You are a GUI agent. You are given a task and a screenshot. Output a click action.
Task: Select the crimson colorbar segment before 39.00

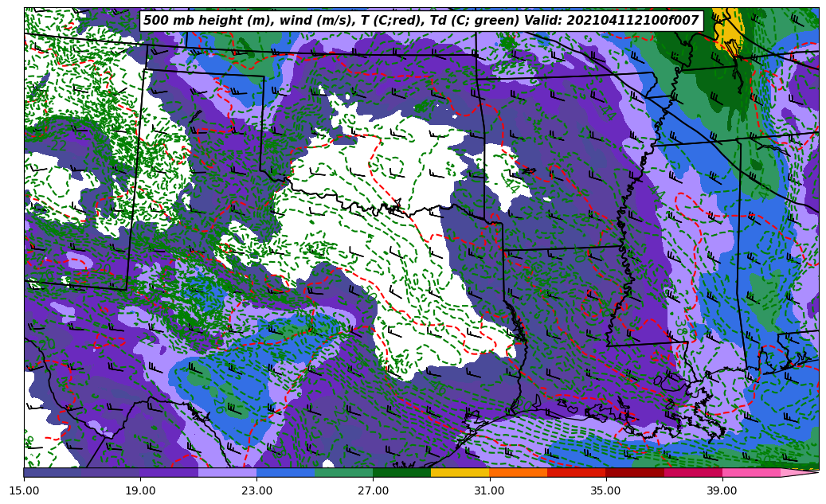click(x=693, y=472)
